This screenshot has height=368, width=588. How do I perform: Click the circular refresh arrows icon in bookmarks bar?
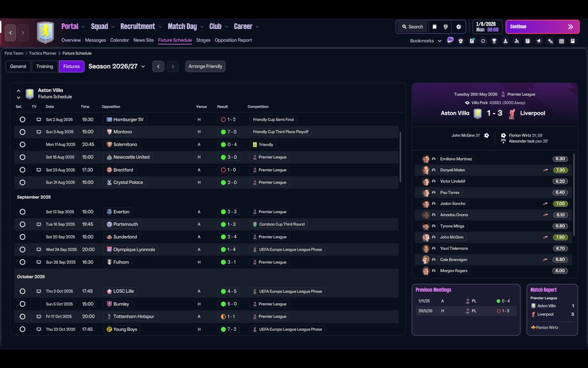483,41
